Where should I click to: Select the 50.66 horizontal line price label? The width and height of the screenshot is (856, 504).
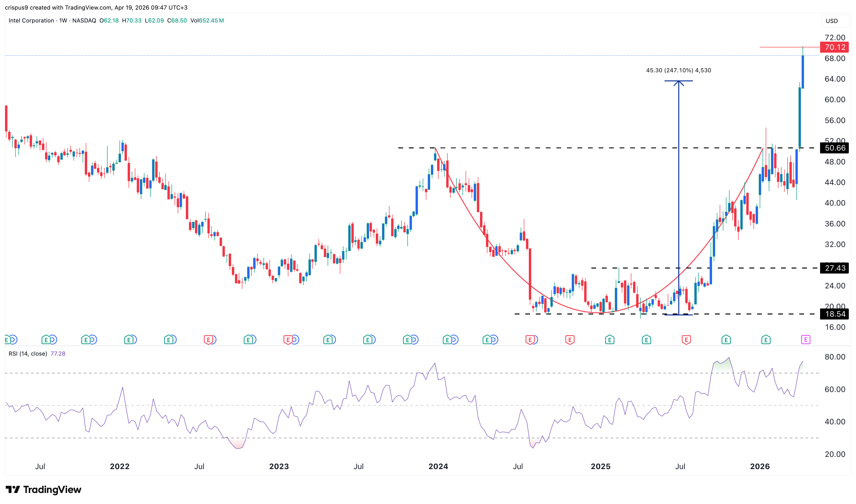pyautogui.click(x=834, y=148)
